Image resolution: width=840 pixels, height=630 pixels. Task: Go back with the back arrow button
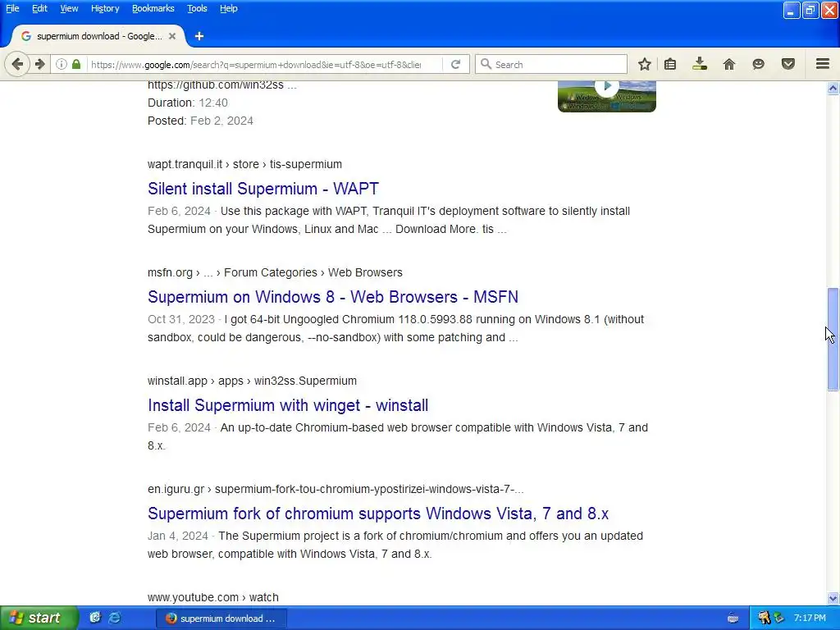tap(17, 64)
